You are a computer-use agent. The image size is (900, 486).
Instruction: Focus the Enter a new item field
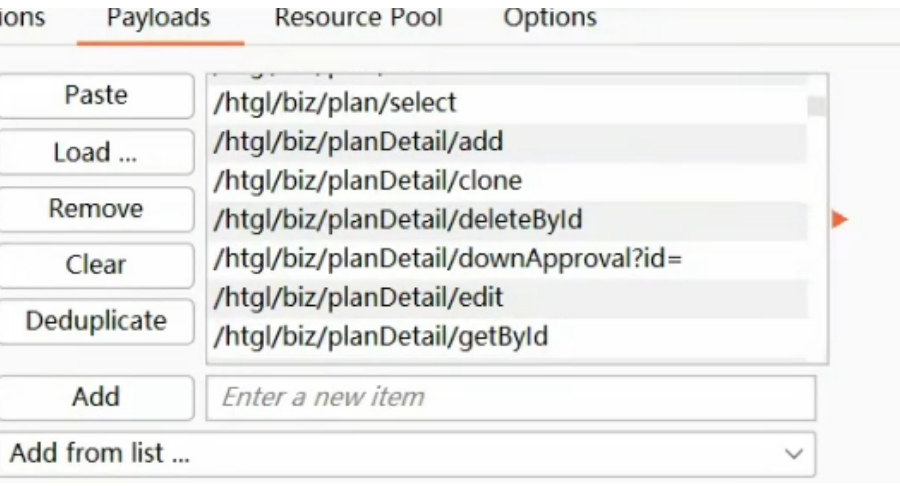[x=511, y=397]
